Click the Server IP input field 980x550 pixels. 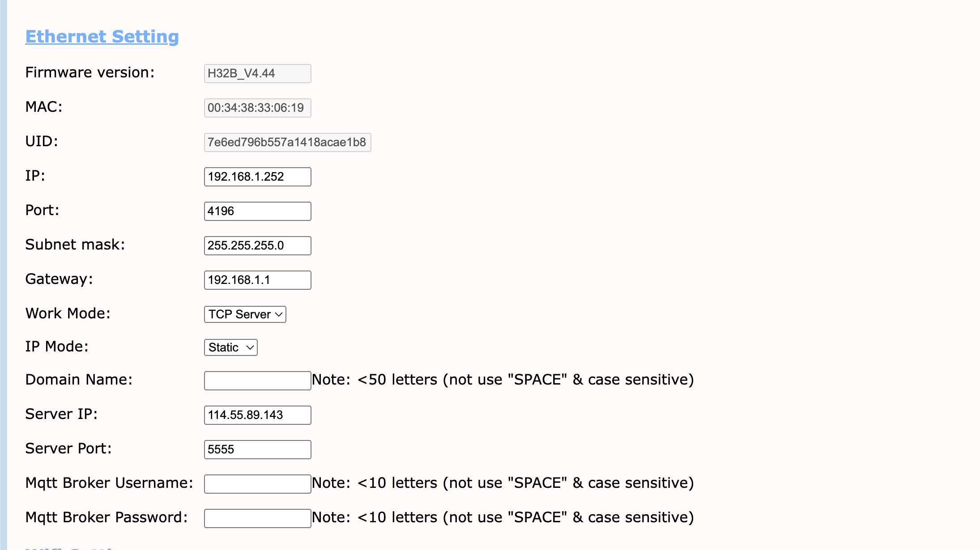(x=257, y=415)
